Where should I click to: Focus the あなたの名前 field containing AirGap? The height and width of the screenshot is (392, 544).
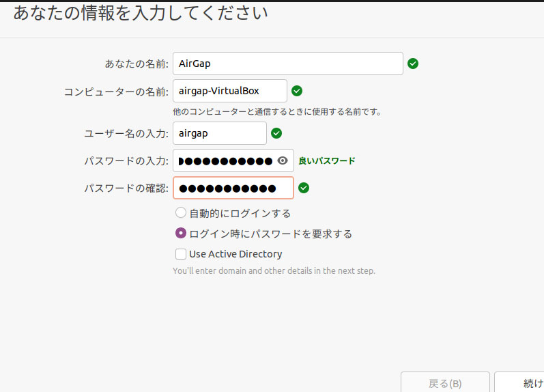[x=288, y=64]
